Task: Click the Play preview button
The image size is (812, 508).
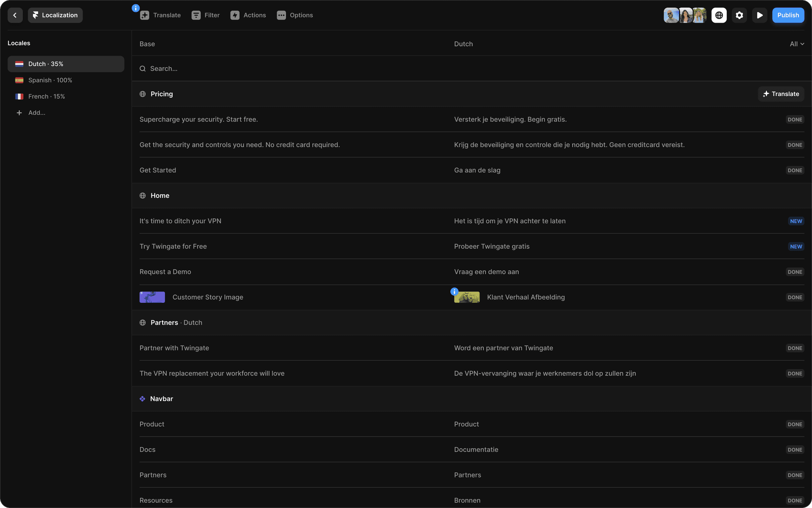Action: [x=760, y=15]
